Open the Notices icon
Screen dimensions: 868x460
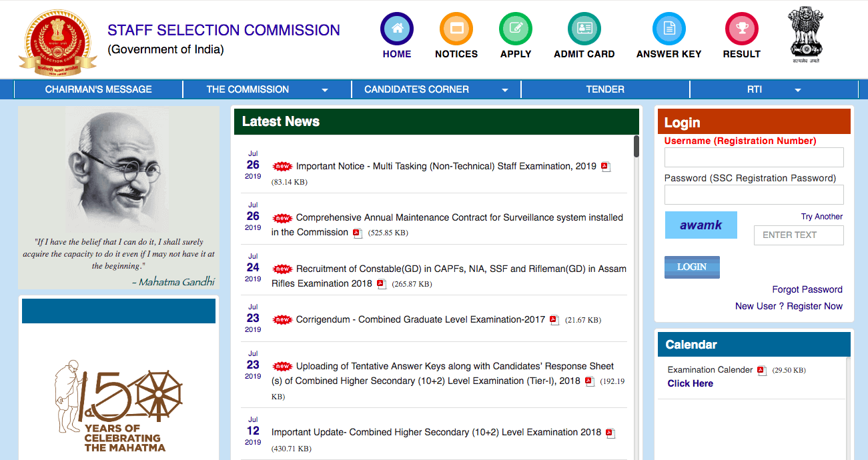[456, 29]
